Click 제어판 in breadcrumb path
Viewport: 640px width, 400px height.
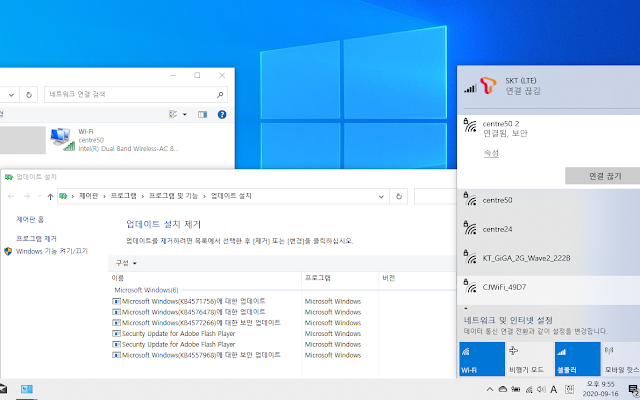coord(89,196)
